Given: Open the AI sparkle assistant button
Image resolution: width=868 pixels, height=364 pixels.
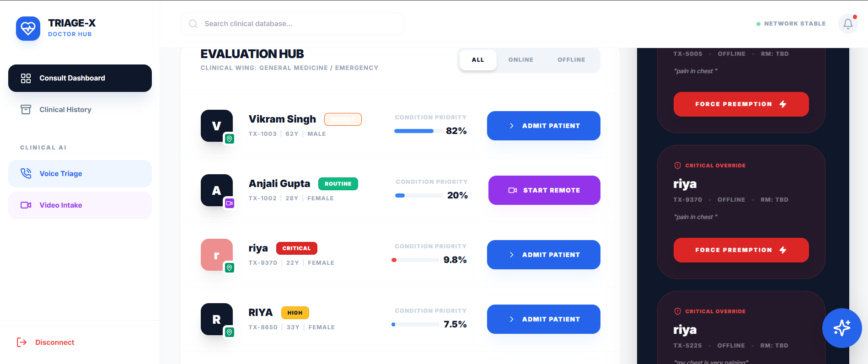Looking at the screenshot, I should (841, 328).
